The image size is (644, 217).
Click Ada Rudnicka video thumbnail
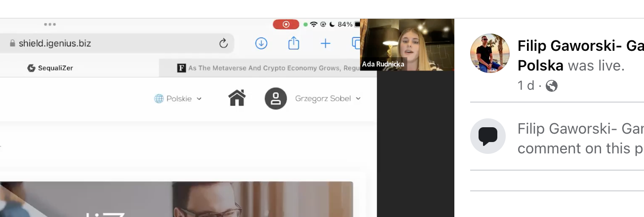(x=407, y=44)
